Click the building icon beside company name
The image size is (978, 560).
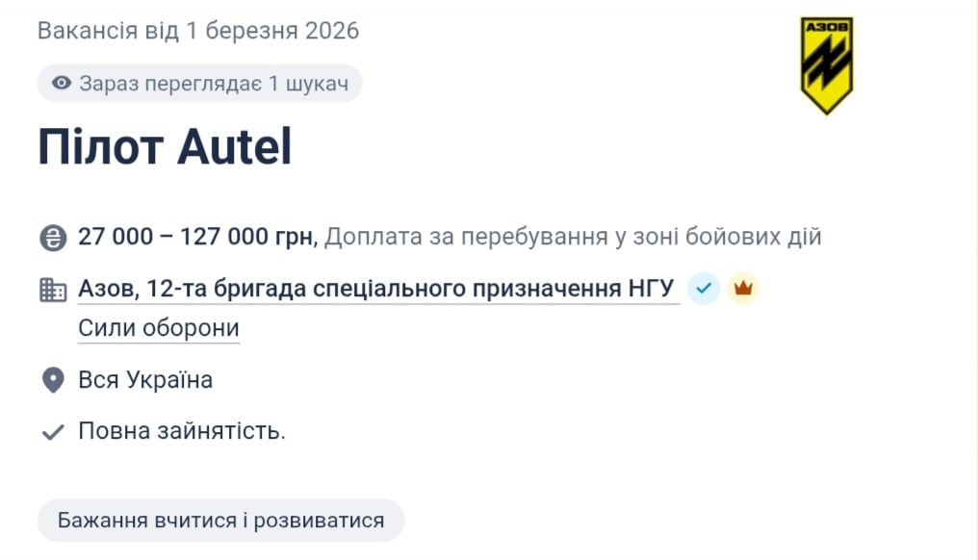pos(52,289)
